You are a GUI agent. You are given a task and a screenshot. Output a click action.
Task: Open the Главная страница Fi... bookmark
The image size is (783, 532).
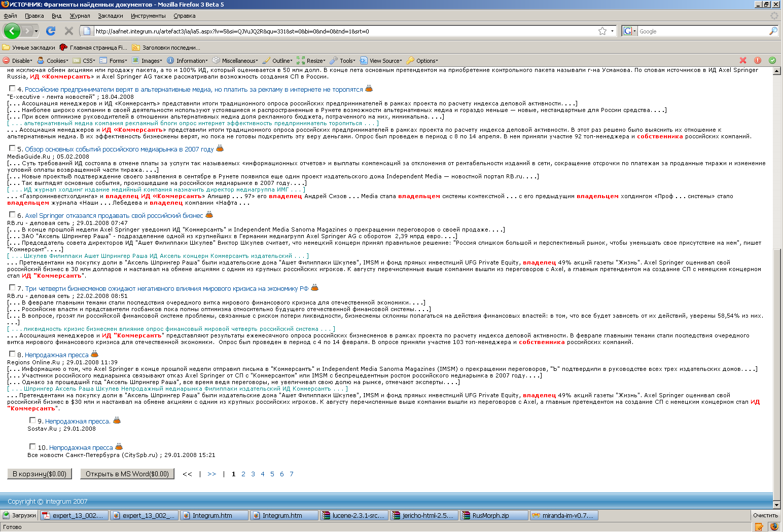[x=93, y=48]
